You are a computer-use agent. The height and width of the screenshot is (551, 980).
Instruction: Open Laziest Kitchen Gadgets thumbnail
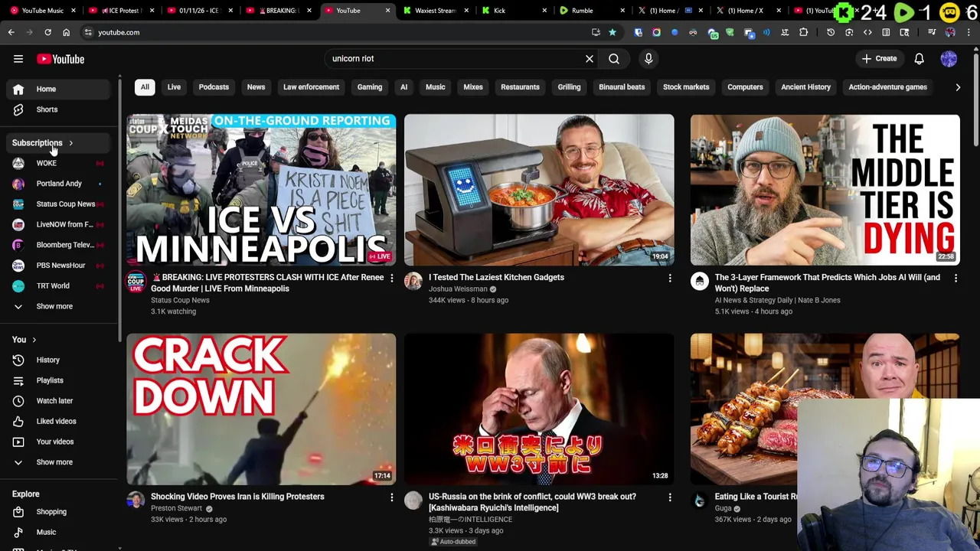point(539,190)
